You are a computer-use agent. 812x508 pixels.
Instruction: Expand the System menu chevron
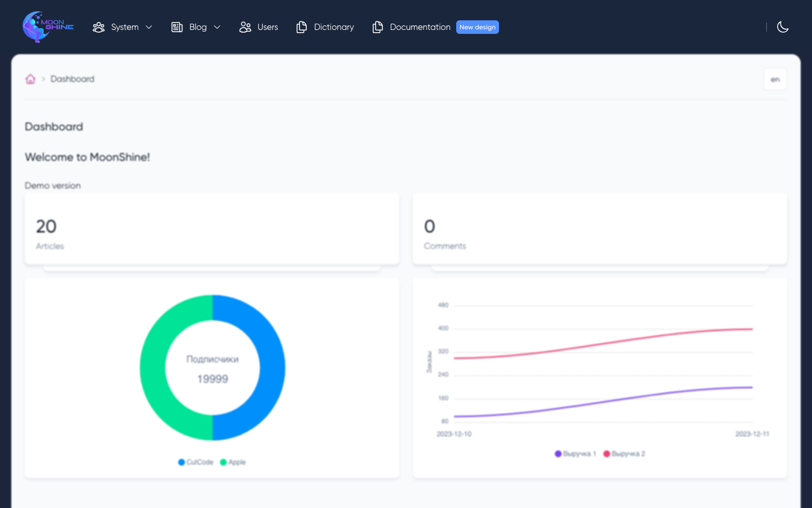149,27
